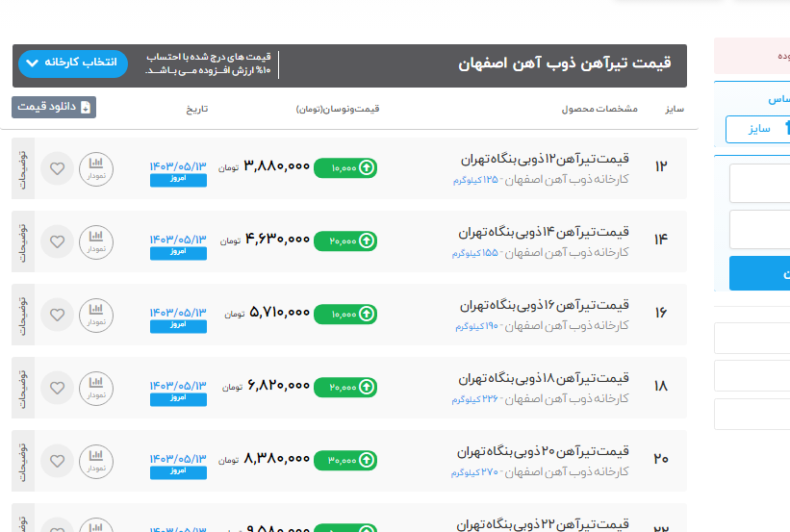Open the نمودار chart icon for size 14 row
The height and width of the screenshot is (532, 790).
(95, 241)
